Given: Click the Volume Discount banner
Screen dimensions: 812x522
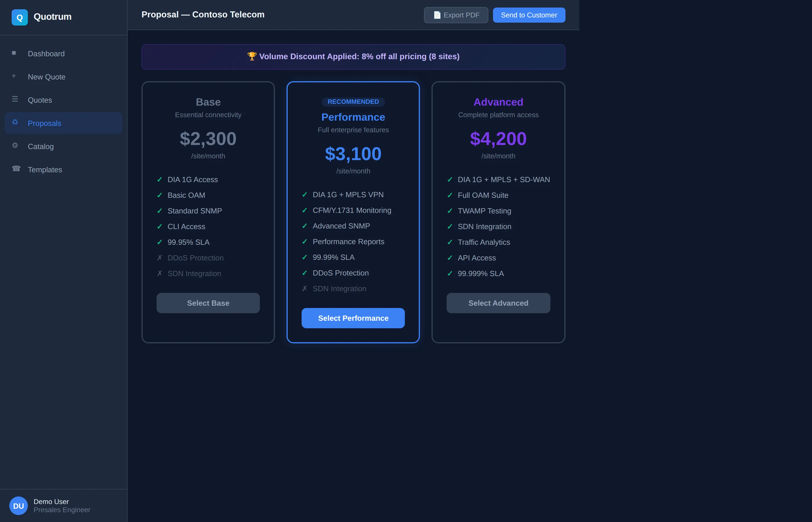Looking at the screenshot, I should click(353, 57).
